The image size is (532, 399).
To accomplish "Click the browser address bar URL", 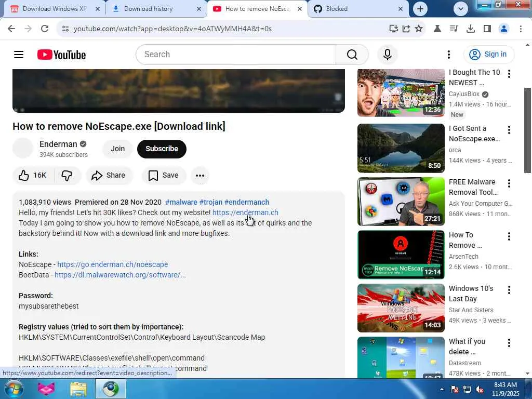I will (x=172, y=29).
